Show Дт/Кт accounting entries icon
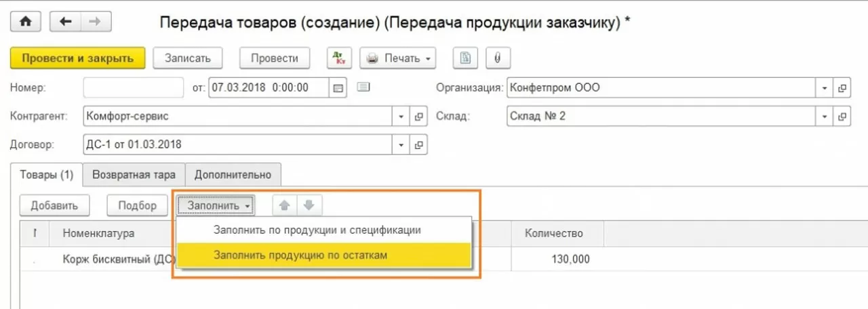 (x=339, y=58)
